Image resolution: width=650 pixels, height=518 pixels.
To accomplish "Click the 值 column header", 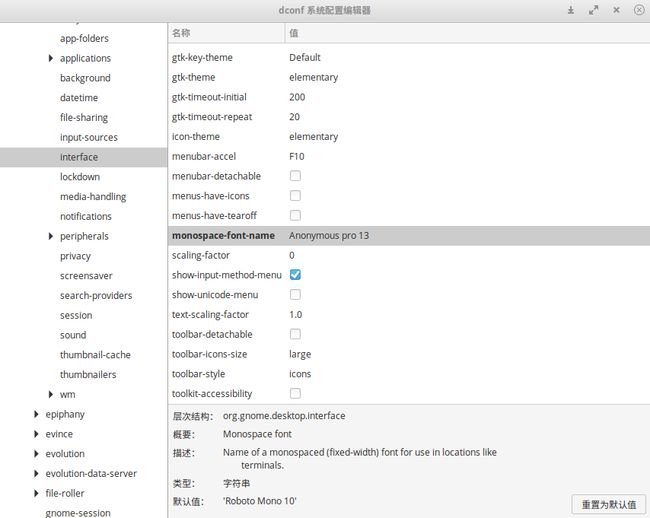I will 467,33.
